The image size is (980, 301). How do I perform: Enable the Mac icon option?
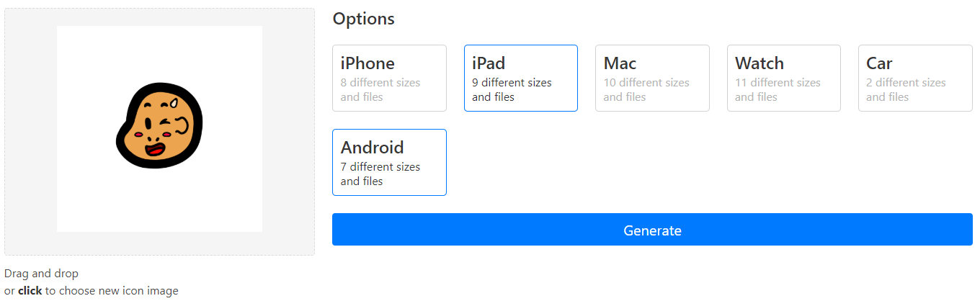point(652,78)
